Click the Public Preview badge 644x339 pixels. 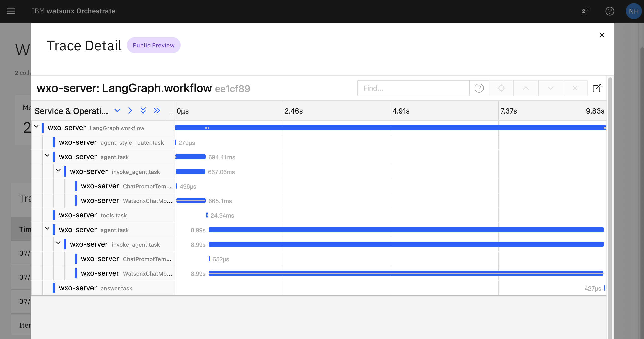tap(153, 45)
